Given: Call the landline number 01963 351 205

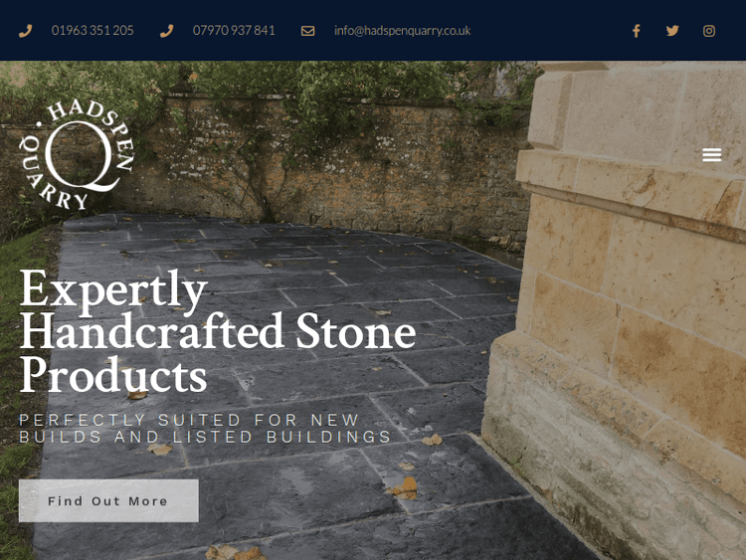Looking at the screenshot, I should click(93, 31).
